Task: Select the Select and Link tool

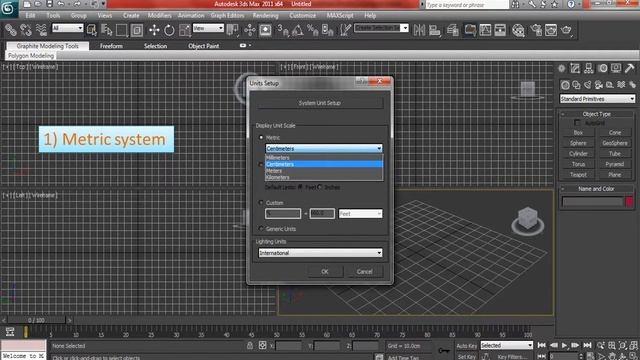Action: click(x=11, y=30)
